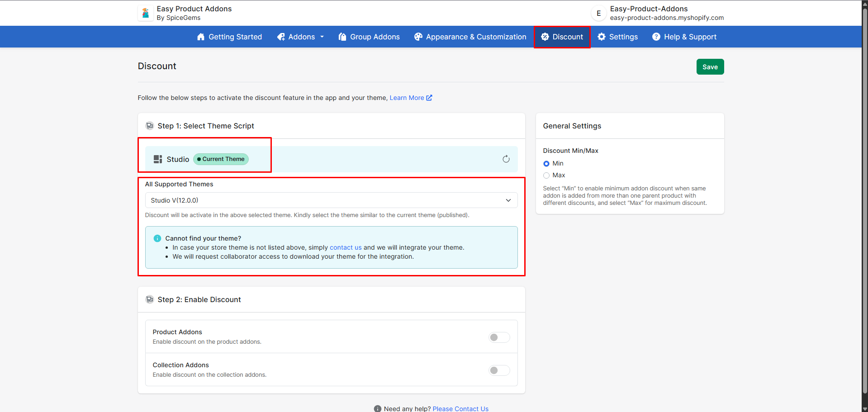Screen dimensions: 868x412
Task: Go to Appearance & Customization tab
Action: tap(470, 37)
